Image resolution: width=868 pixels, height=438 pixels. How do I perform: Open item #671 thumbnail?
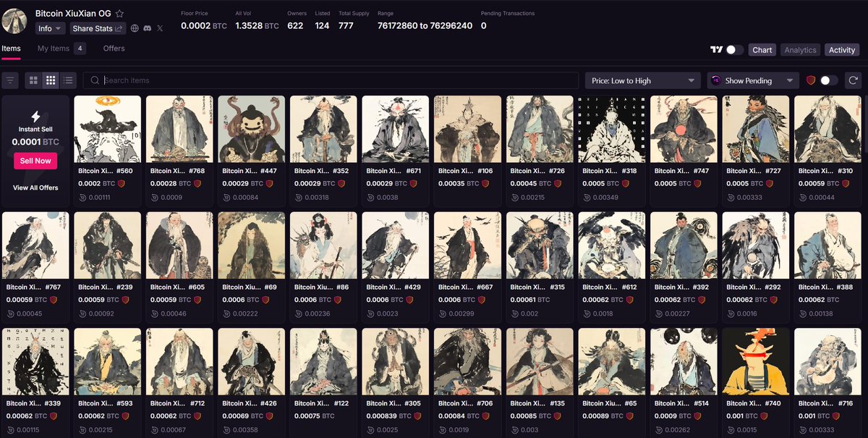(x=396, y=129)
